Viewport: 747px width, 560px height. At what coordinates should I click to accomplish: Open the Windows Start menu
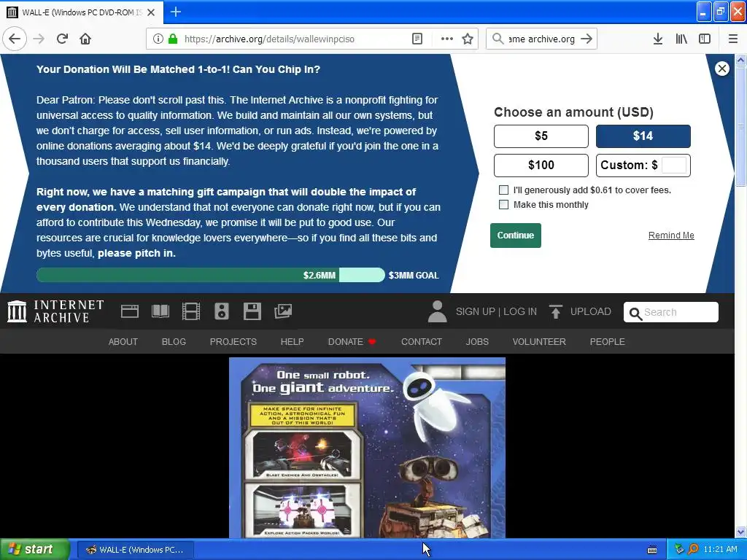35,550
